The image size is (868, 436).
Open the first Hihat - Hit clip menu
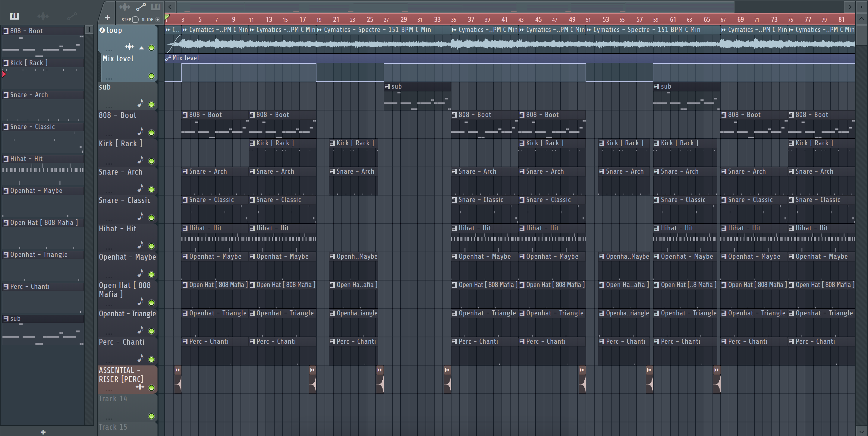(x=185, y=228)
